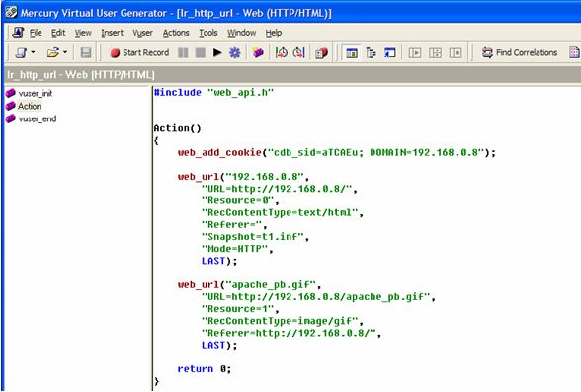581x392 pixels.
Task: Click the web_add_cookie code line
Action: (x=336, y=152)
